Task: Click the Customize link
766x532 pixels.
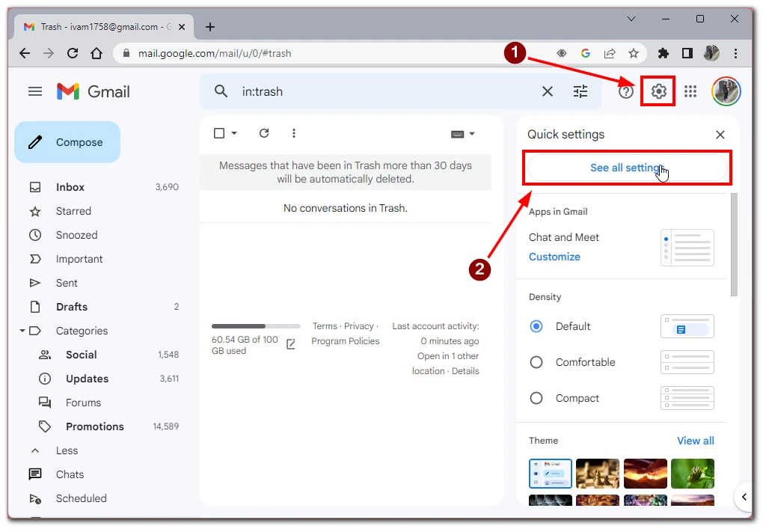Action: click(554, 257)
